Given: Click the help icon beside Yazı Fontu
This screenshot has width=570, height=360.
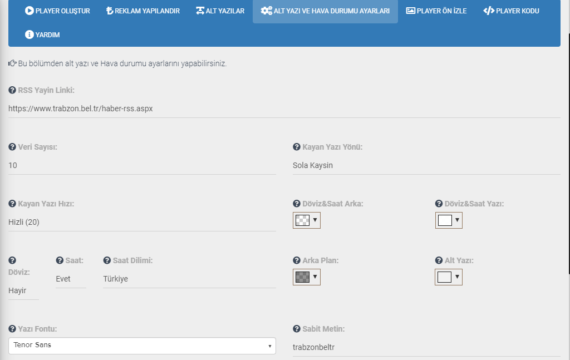Looking at the screenshot, I should click(12, 329).
